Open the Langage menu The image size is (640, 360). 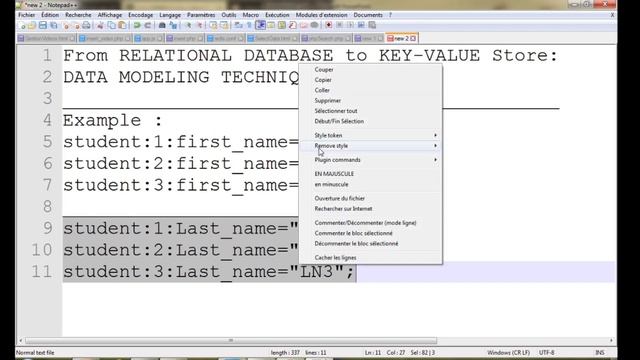click(170, 15)
